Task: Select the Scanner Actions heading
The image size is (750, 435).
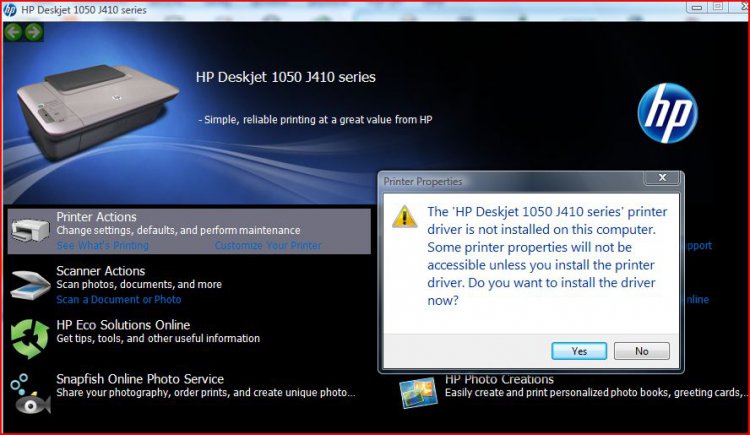Action: click(x=100, y=271)
